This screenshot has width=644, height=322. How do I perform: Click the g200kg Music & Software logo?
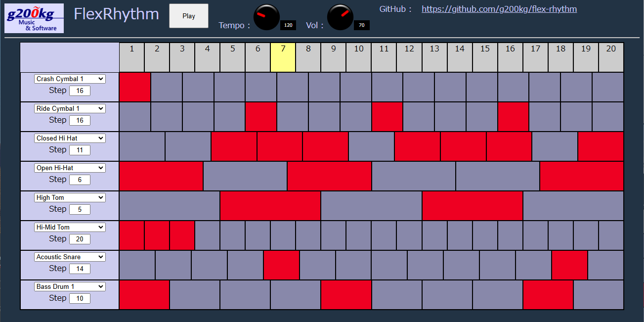pos(34,18)
